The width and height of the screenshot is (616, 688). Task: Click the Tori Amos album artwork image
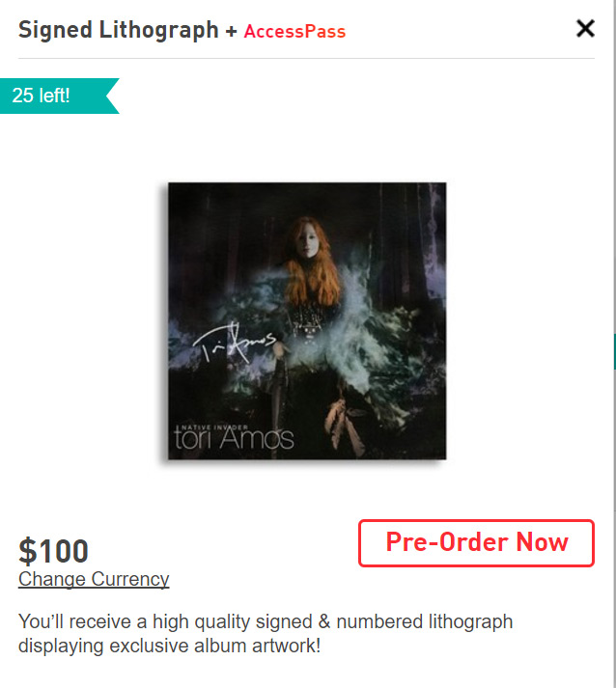(x=307, y=320)
